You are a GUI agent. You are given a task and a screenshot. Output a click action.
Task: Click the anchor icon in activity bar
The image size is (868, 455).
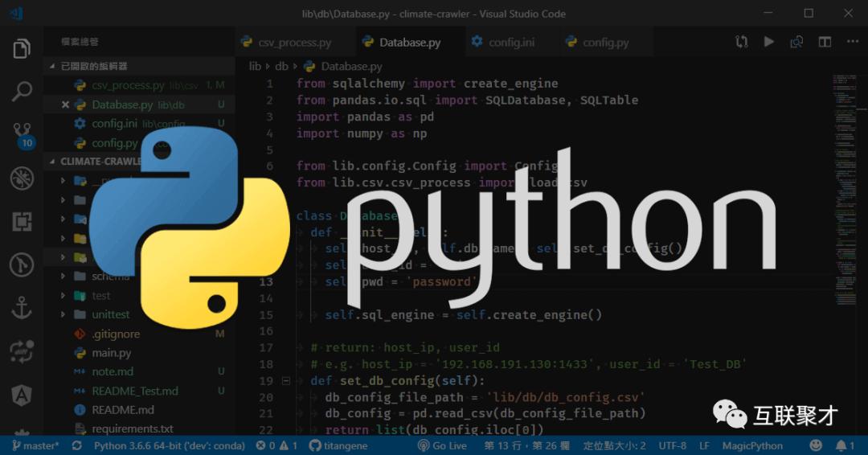22,308
